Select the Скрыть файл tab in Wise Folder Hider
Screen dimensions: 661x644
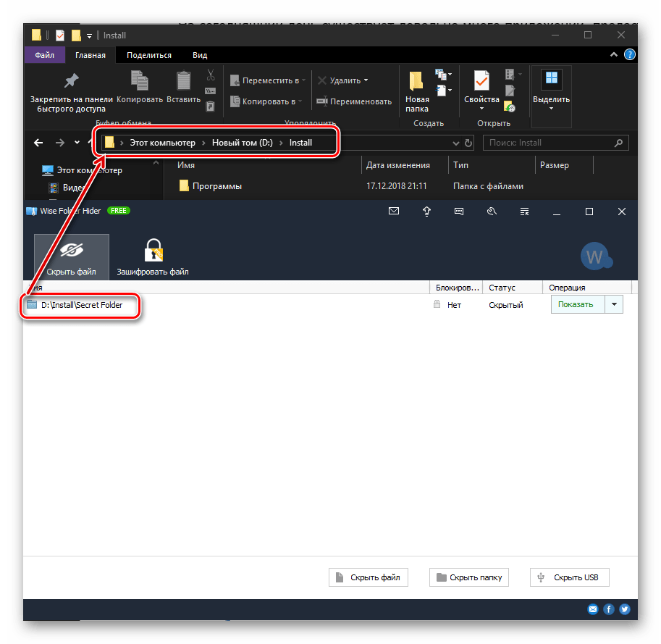tap(71, 257)
